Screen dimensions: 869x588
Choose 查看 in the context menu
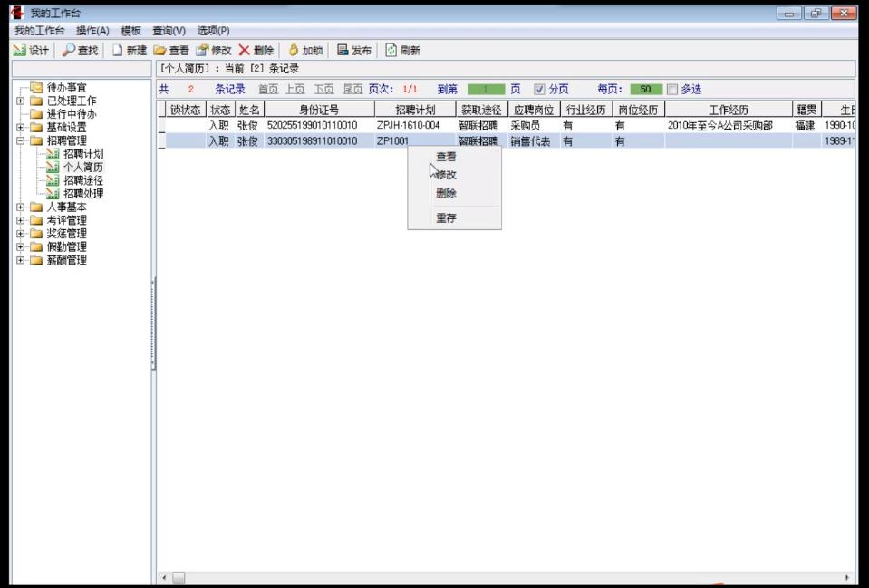pyautogui.click(x=455, y=157)
